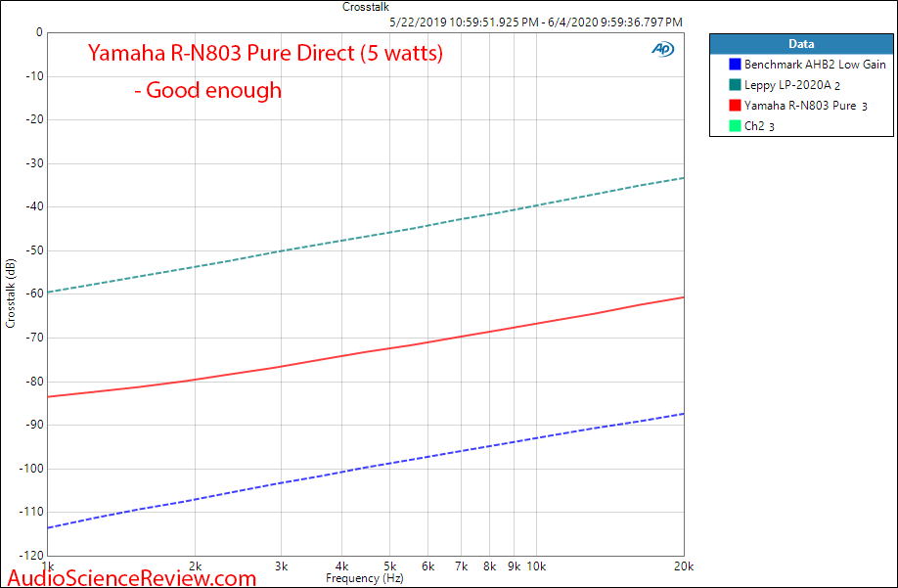Image resolution: width=898 pixels, height=588 pixels.
Task: Click the teal dashed Leppy crosstalk curve
Action: [366, 237]
